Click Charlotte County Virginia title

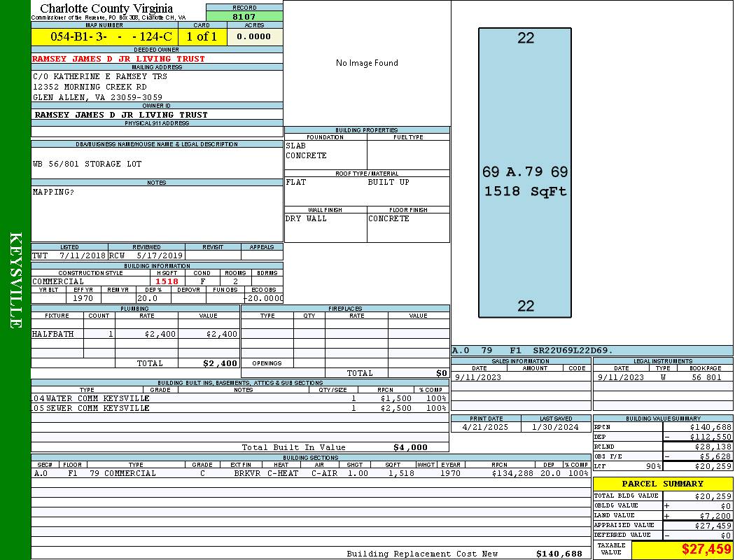[x=106, y=8]
